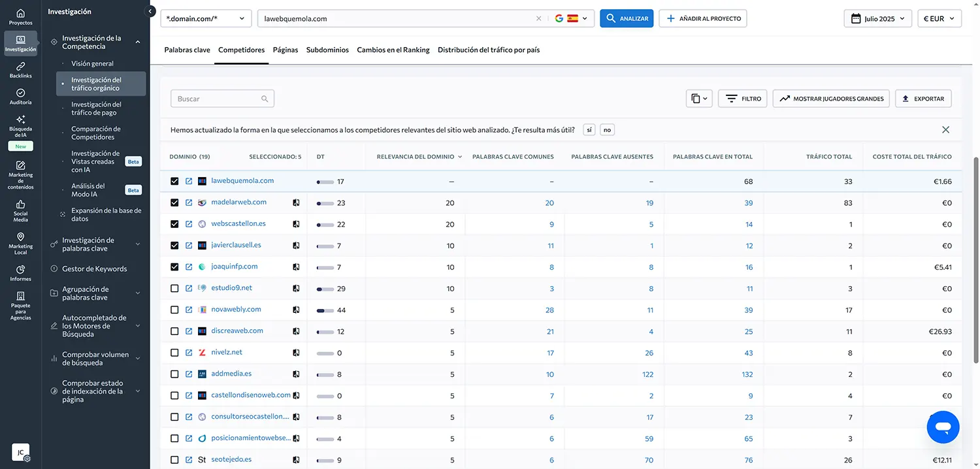Open Social Media from the left sidebar
This screenshot has width=980, height=469.
click(20, 209)
